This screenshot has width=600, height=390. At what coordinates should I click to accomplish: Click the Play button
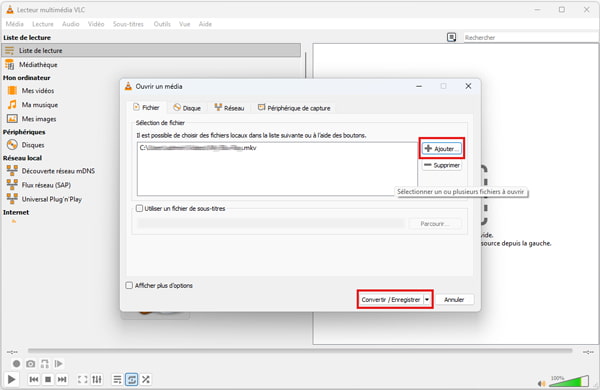[11, 379]
